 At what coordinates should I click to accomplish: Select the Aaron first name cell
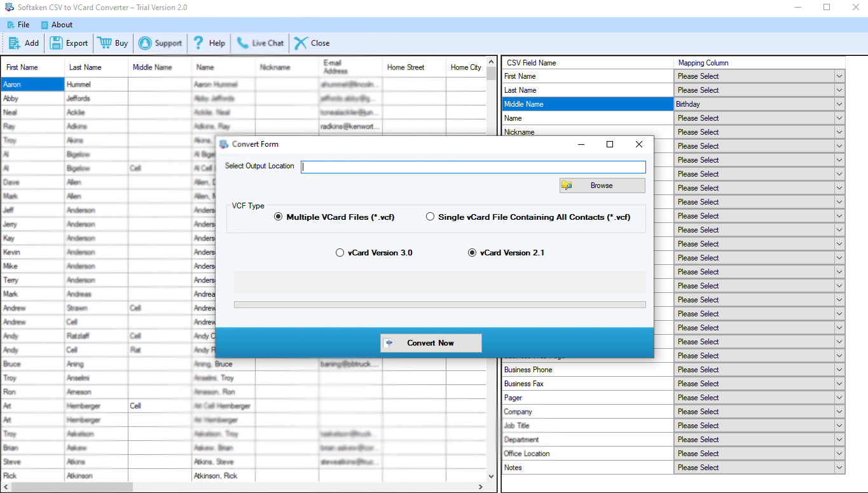coord(32,84)
